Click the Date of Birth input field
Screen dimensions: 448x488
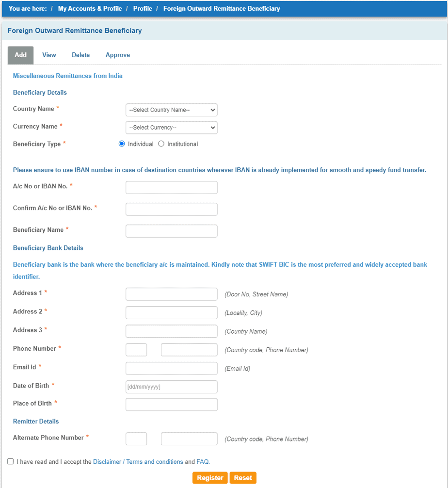click(x=171, y=387)
